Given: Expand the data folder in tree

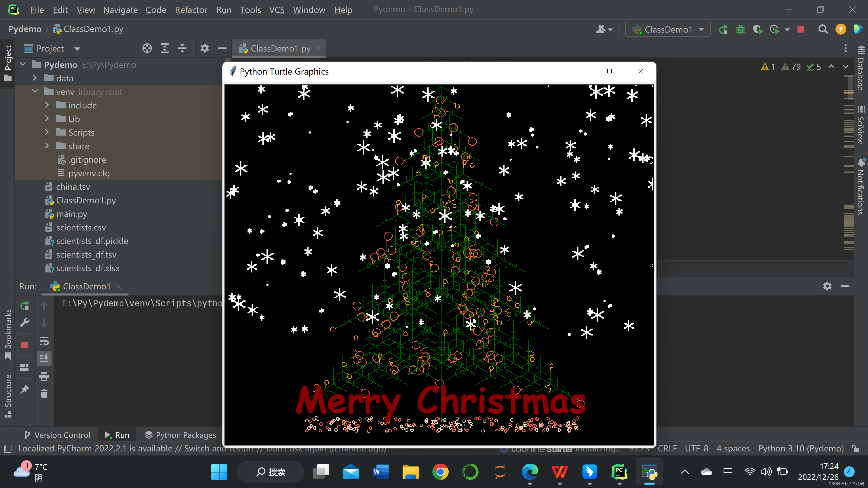Looking at the screenshot, I should 35,78.
